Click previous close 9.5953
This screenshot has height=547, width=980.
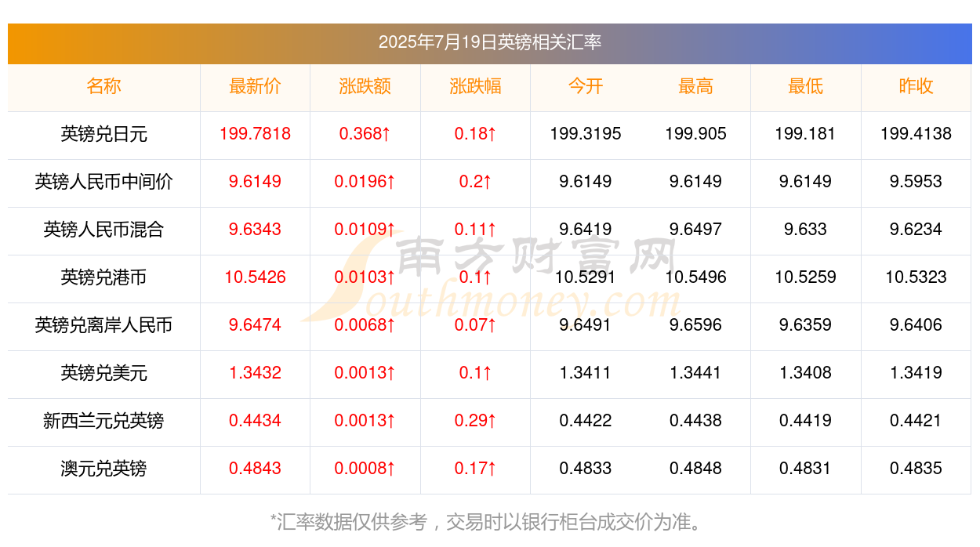[916, 182]
